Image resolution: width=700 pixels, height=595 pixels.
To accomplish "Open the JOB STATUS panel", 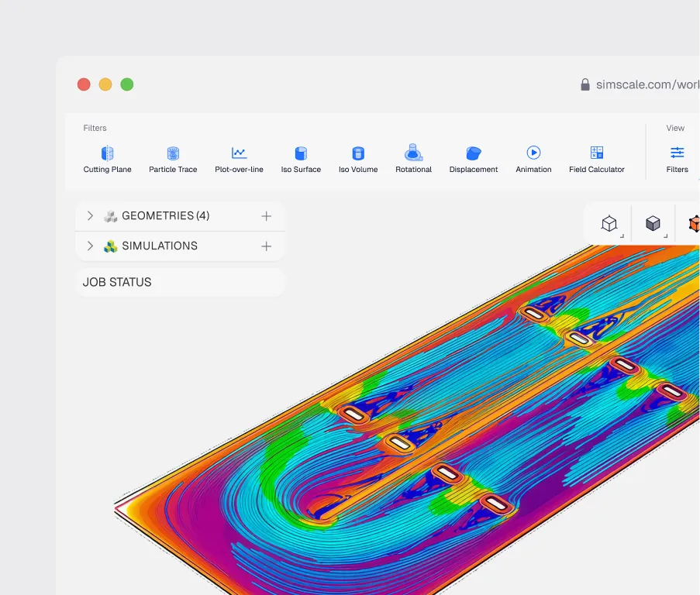I will click(181, 282).
